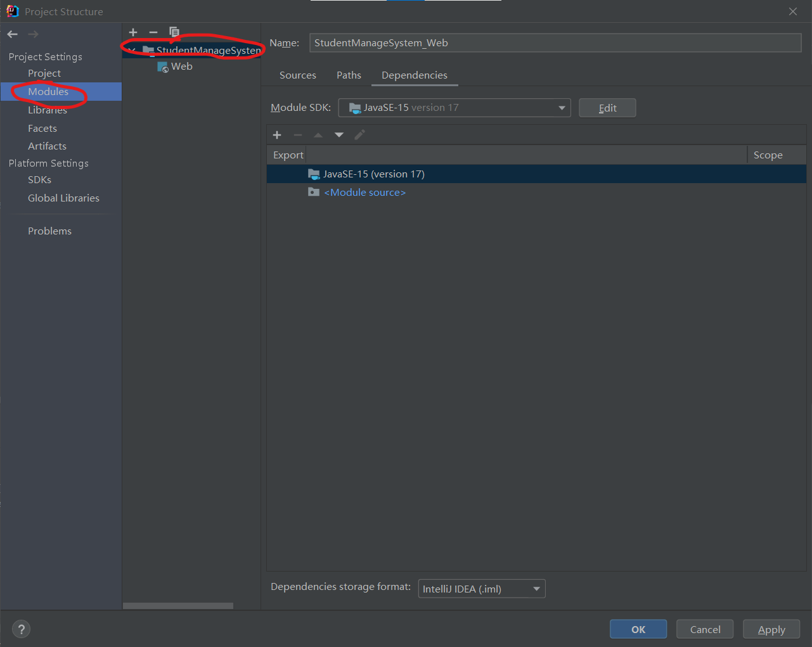Open SDKs under Platform Settings
The width and height of the screenshot is (812, 647).
(39, 180)
